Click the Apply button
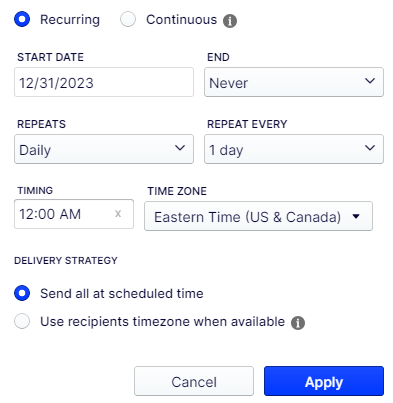The height and width of the screenshot is (403, 393). [x=324, y=381]
